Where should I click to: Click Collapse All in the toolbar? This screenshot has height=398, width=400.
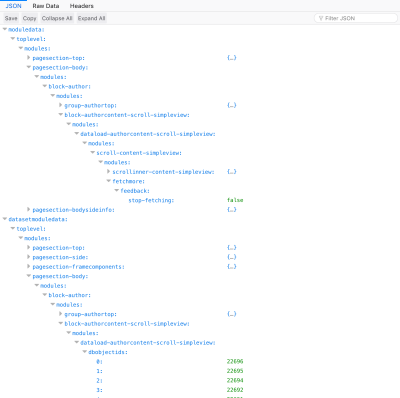[57, 18]
